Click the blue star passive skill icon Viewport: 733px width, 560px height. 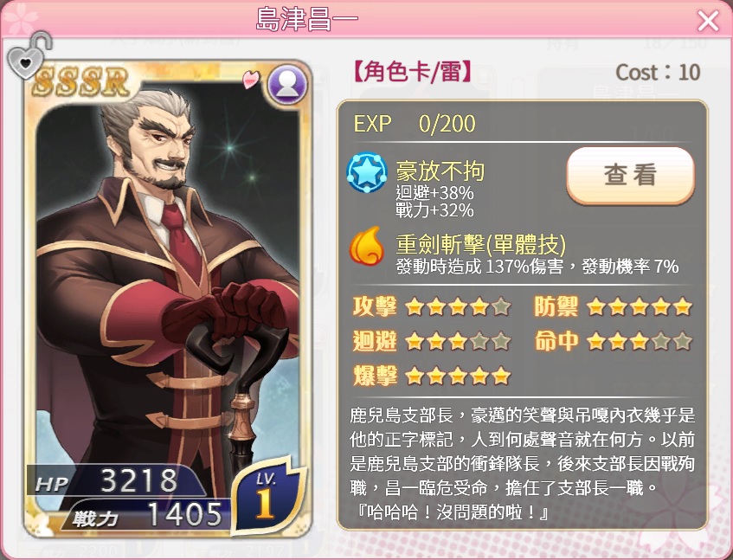pyautogui.click(x=367, y=172)
